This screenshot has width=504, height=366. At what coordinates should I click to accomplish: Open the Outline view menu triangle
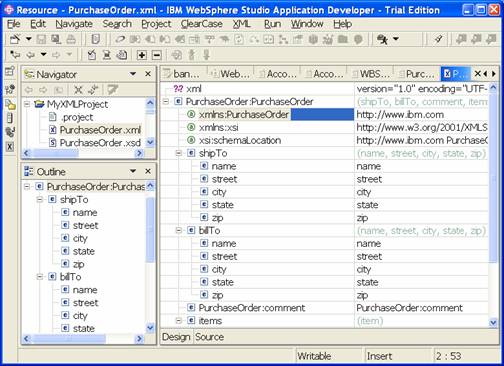point(133,171)
